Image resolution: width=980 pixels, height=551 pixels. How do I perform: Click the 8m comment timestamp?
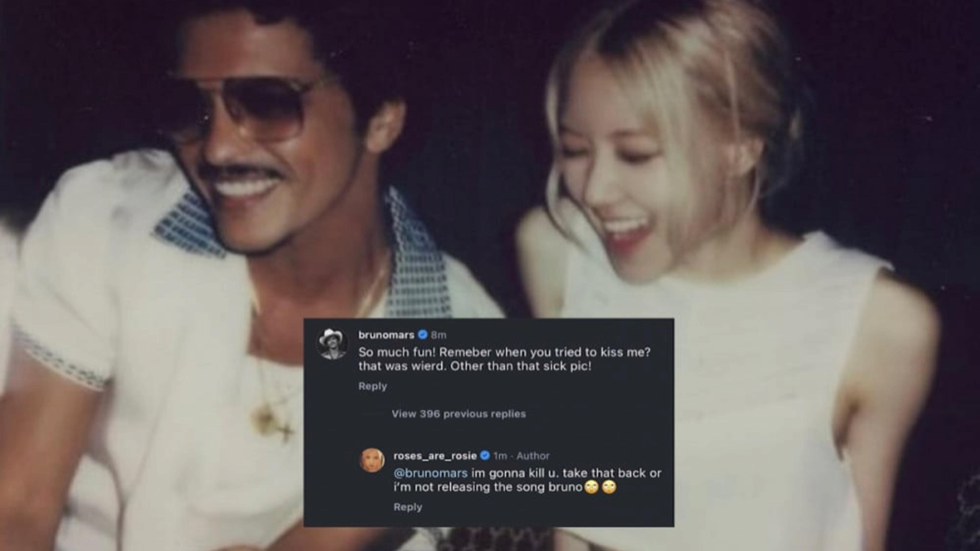point(438,335)
